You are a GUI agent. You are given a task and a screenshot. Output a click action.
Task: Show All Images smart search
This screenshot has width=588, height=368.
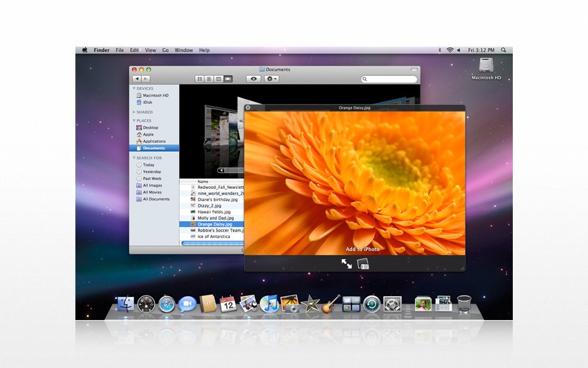[x=154, y=185]
